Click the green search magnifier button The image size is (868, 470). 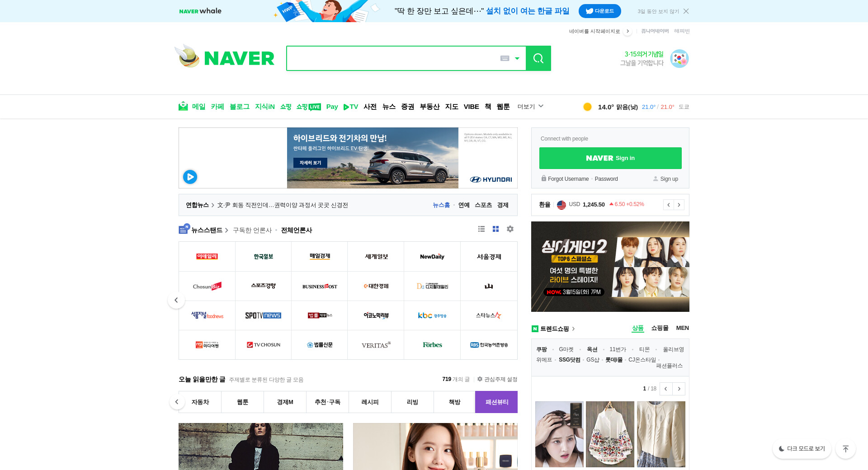click(538, 58)
